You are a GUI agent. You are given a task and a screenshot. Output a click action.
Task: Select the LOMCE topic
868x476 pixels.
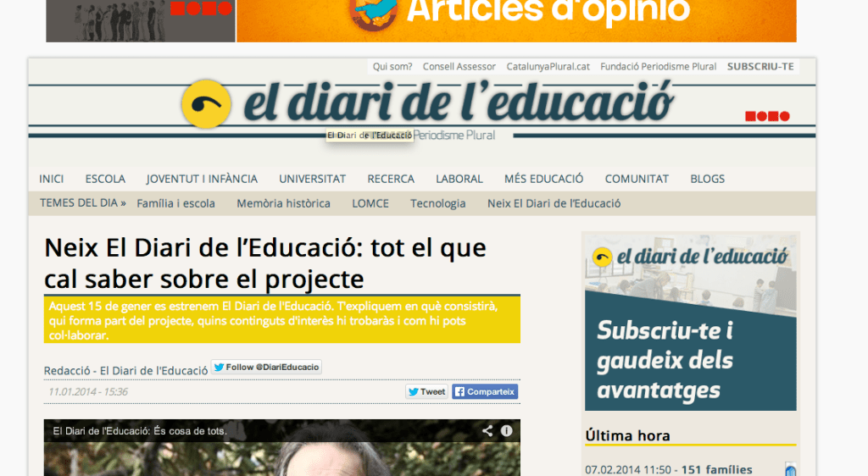click(370, 203)
